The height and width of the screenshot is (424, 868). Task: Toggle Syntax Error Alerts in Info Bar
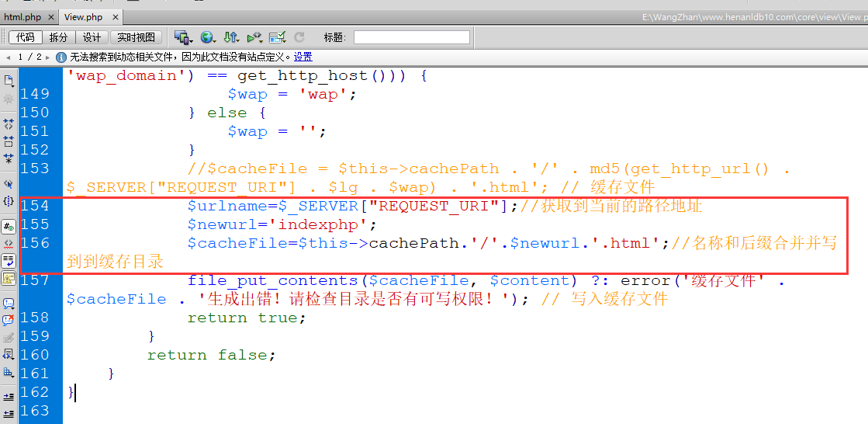(9, 278)
